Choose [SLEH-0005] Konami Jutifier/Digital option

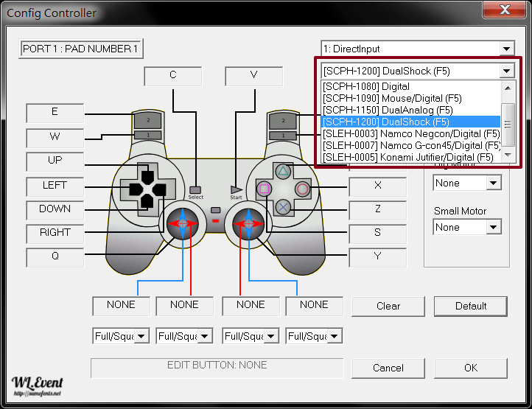click(x=410, y=157)
